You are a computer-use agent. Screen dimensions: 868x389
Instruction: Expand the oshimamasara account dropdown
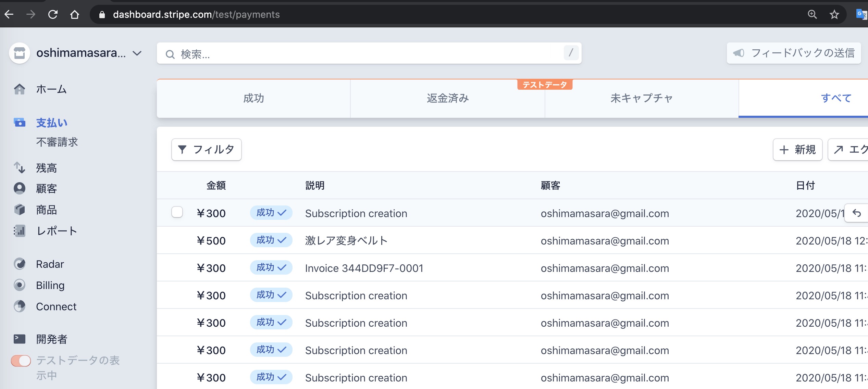pyautogui.click(x=137, y=53)
